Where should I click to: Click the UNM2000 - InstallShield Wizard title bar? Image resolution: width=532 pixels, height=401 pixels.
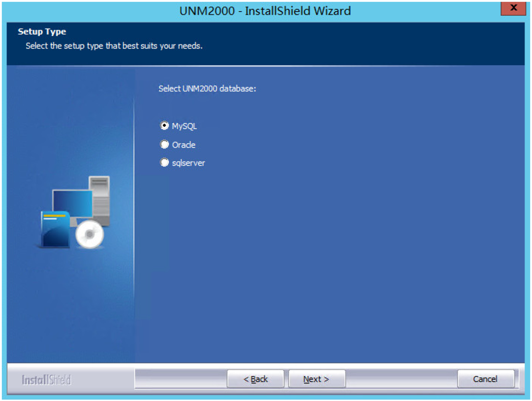click(x=265, y=11)
